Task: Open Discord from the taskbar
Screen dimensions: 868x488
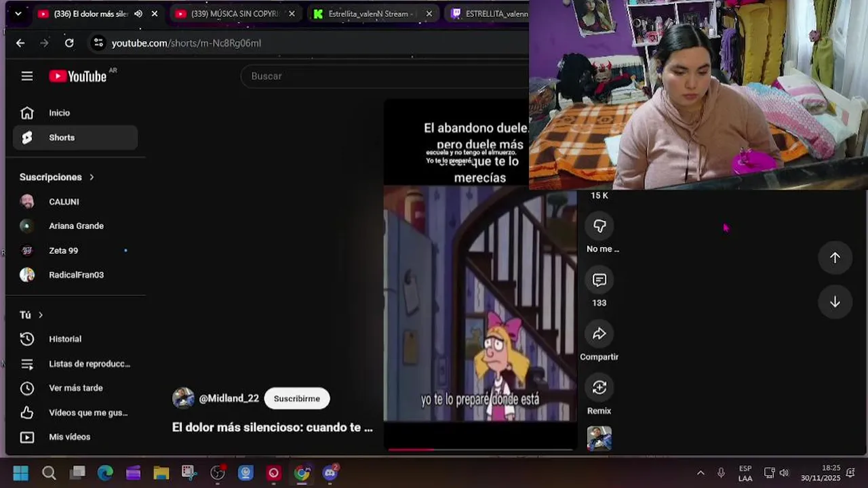Action: 330,473
